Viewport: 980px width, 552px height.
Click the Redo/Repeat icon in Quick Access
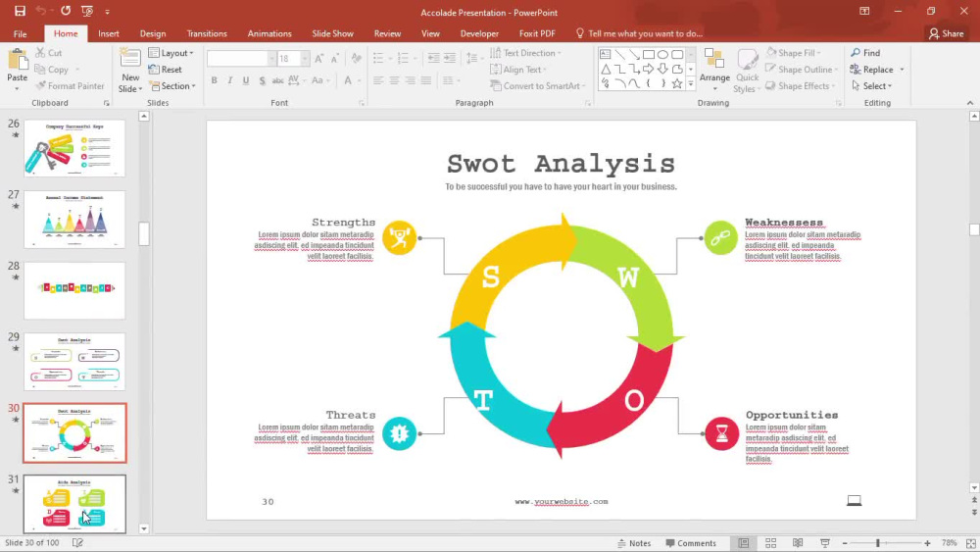(65, 11)
